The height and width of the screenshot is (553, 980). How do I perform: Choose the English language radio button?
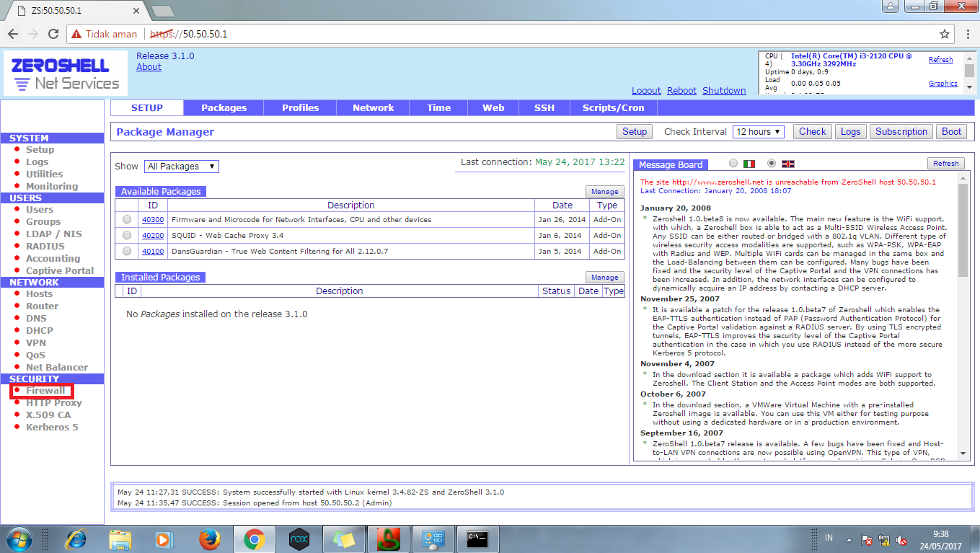(772, 163)
